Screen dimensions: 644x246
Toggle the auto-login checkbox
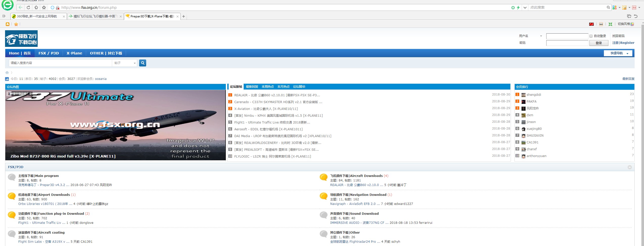591,36
